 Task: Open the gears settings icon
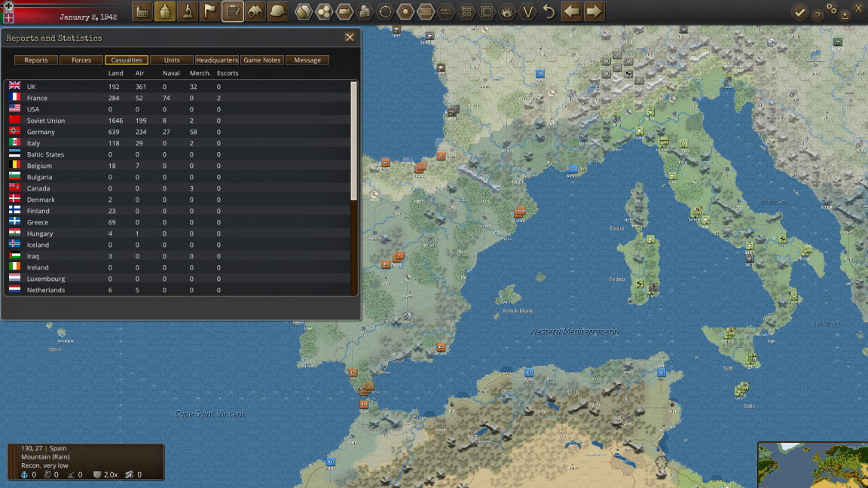tap(831, 8)
